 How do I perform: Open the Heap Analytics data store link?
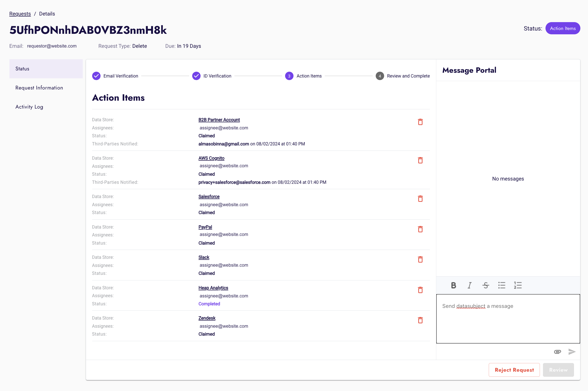pyautogui.click(x=213, y=288)
